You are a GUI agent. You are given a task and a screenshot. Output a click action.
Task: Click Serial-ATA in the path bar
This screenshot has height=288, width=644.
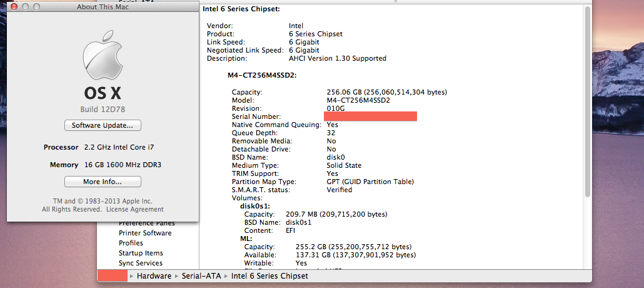pyautogui.click(x=201, y=276)
